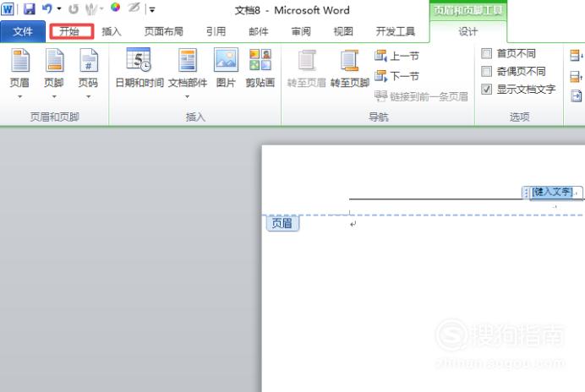Screen dimensions: 585x392
Task: Click the header-from-top position icon
Action: click(x=576, y=56)
